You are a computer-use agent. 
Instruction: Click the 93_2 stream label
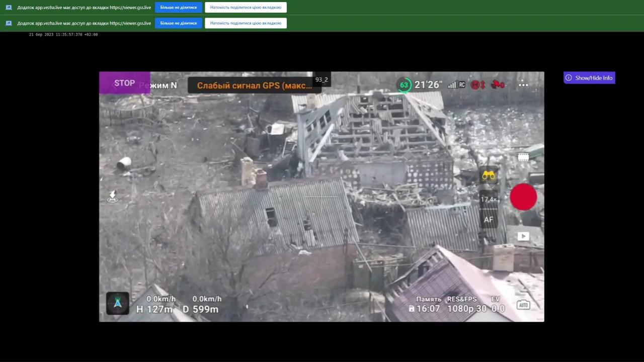(321, 79)
